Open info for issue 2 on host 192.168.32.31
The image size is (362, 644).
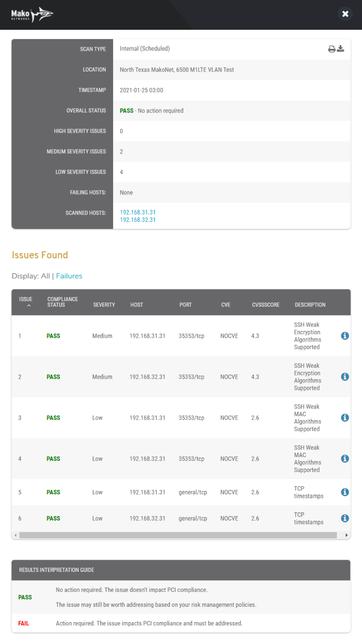(344, 376)
